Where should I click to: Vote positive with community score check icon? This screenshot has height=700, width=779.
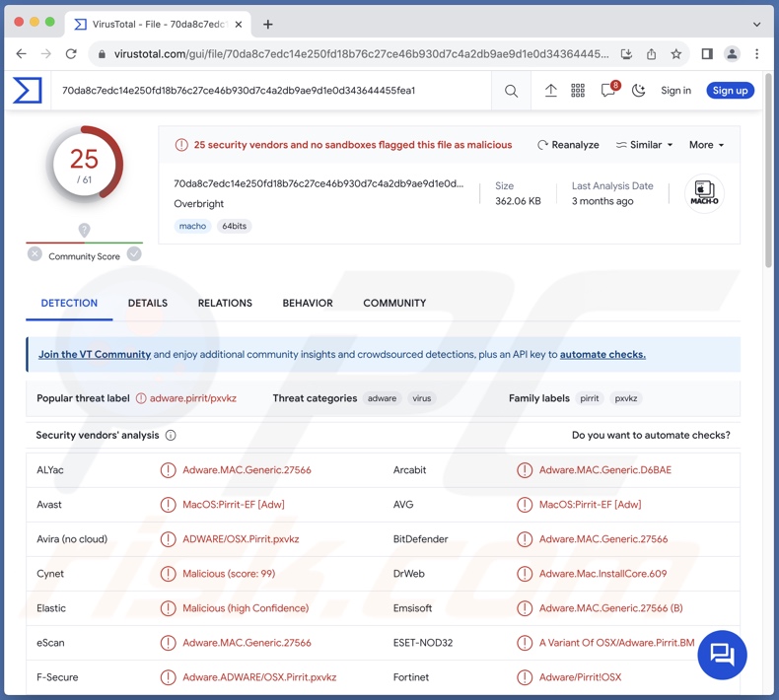[134, 253]
